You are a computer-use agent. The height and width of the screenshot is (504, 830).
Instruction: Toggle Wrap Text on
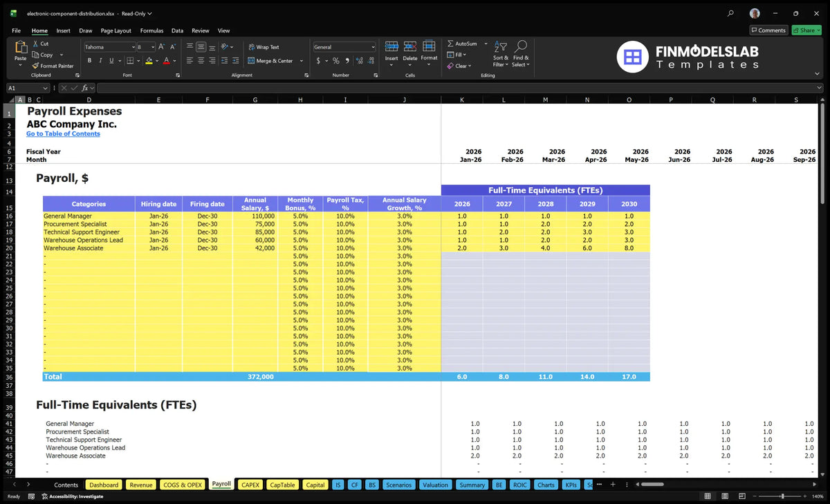tap(264, 47)
